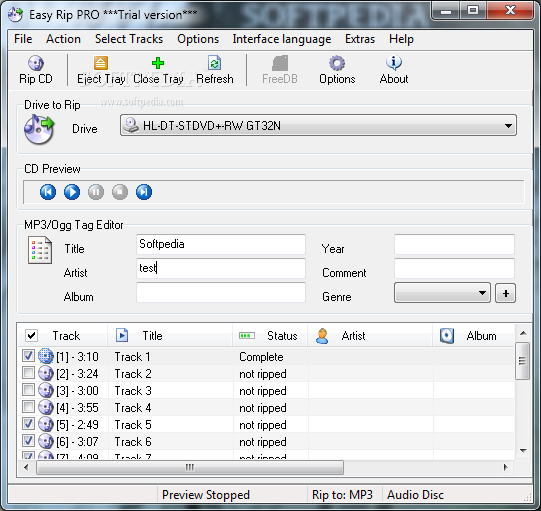
Task: Click the Artist column person icon
Action: pos(322,336)
